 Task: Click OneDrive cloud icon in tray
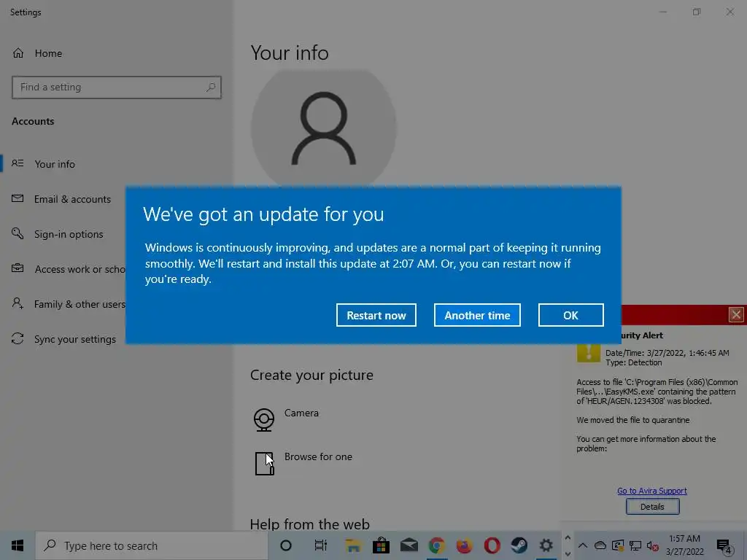pyautogui.click(x=600, y=545)
